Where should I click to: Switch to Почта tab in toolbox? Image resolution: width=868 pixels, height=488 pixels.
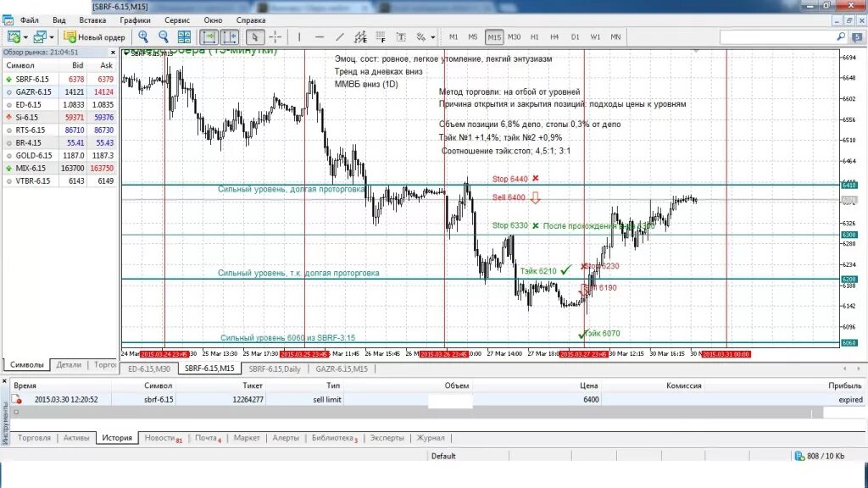pyautogui.click(x=208, y=438)
